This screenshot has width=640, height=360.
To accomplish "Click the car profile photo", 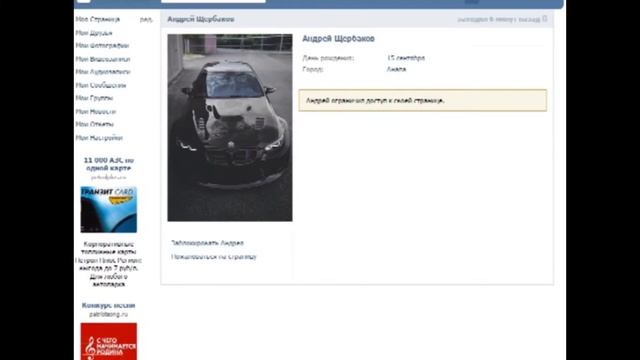I will pos(230,127).
